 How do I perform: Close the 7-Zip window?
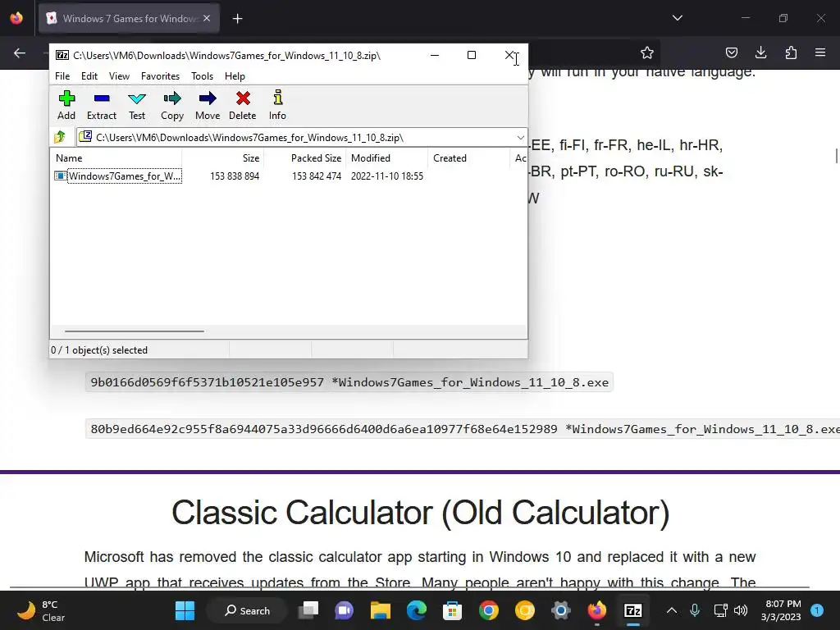pyautogui.click(x=509, y=55)
